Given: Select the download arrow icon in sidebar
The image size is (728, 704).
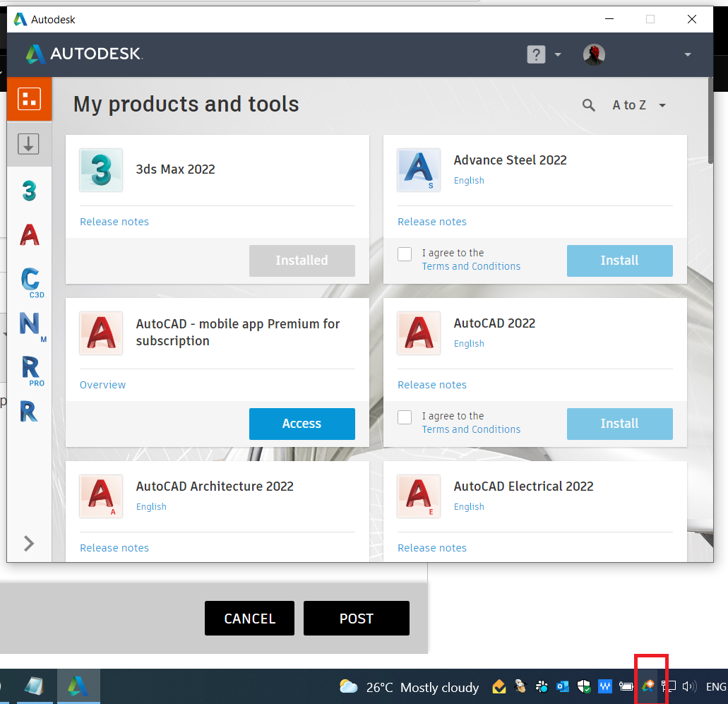Looking at the screenshot, I should tap(28, 143).
